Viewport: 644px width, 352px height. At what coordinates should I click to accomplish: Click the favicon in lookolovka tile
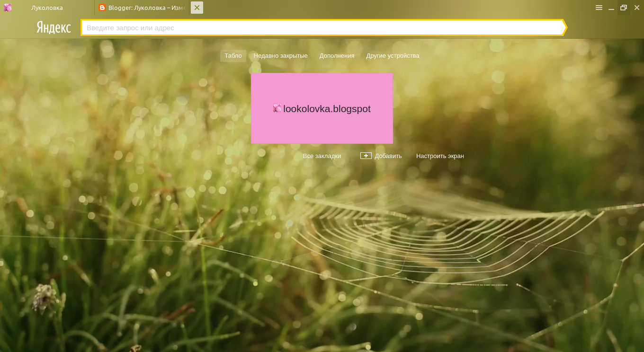tap(277, 108)
